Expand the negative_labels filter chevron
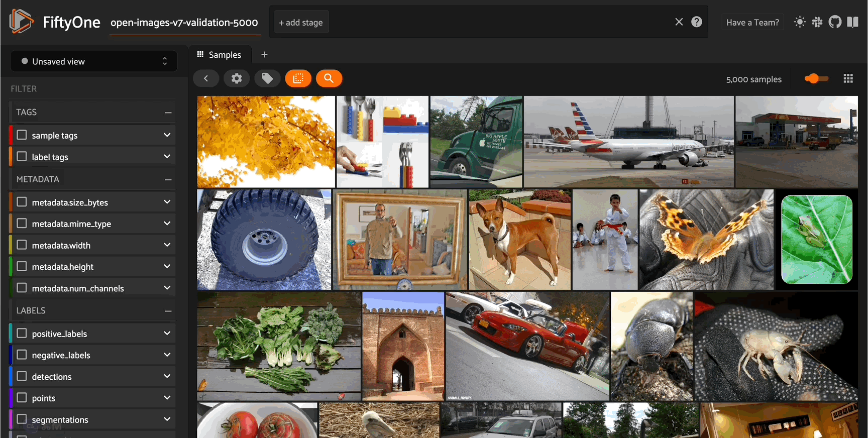The height and width of the screenshot is (438, 868). click(x=167, y=355)
